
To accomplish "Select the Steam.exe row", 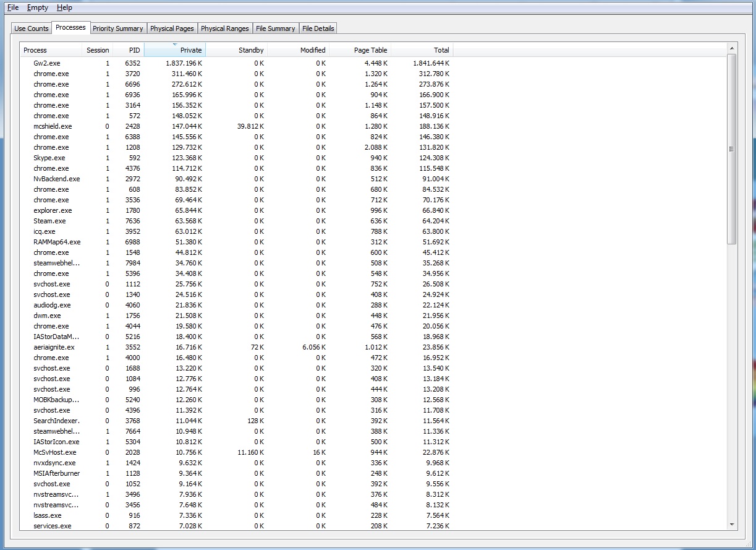I will coord(237,221).
